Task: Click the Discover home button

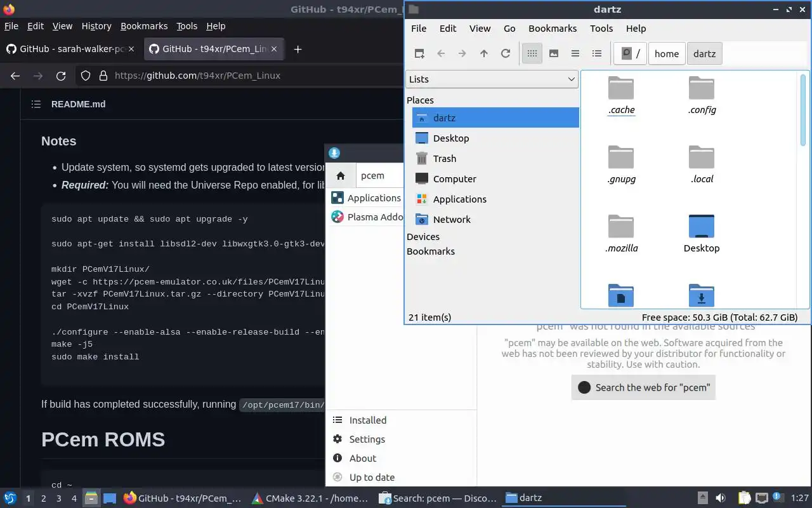Action: (x=341, y=176)
